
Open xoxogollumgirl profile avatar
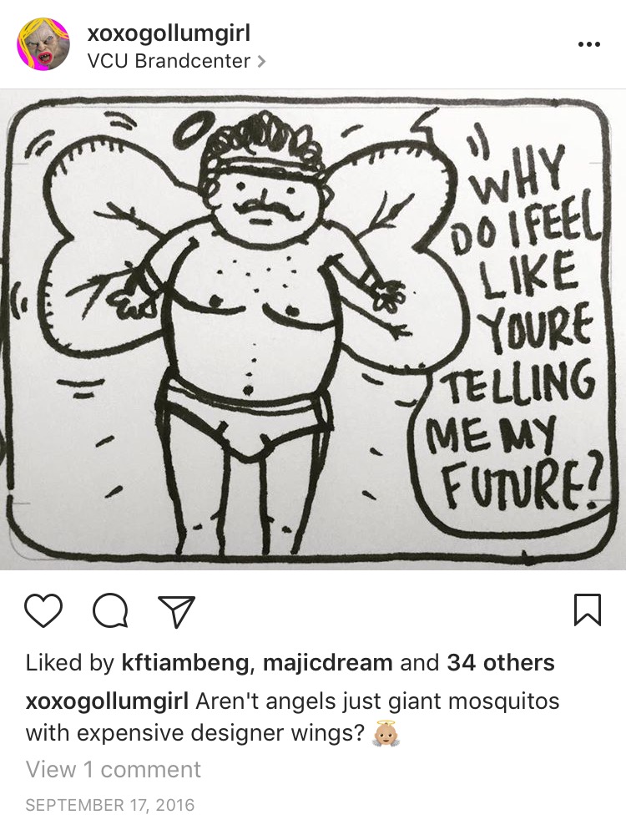(x=44, y=45)
